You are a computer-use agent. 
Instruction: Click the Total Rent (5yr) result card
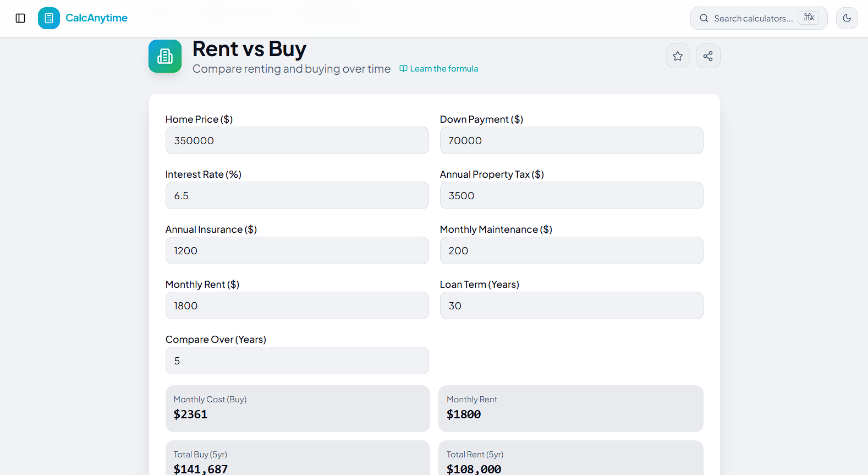point(571,458)
